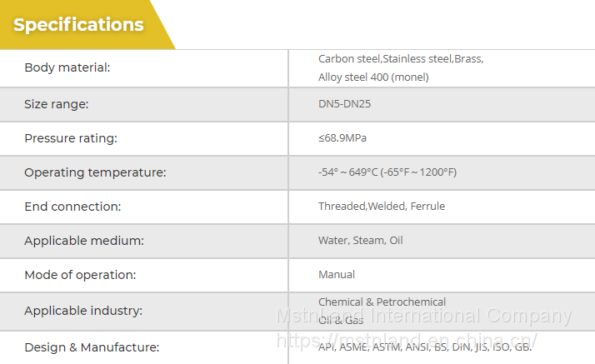Select the Body material label
595x364 pixels.
[67, 68]
